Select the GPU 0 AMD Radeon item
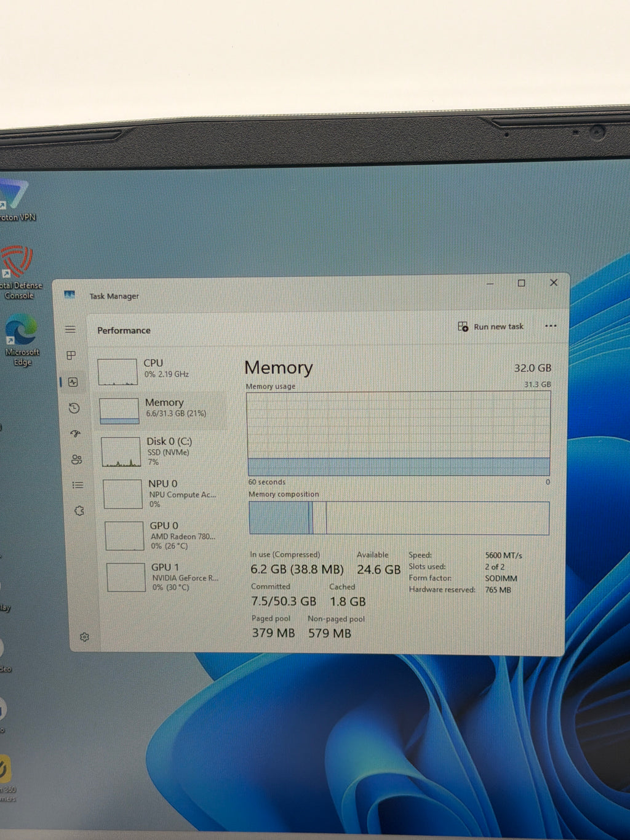Screen dimensions: 630x840 [166, 535]
